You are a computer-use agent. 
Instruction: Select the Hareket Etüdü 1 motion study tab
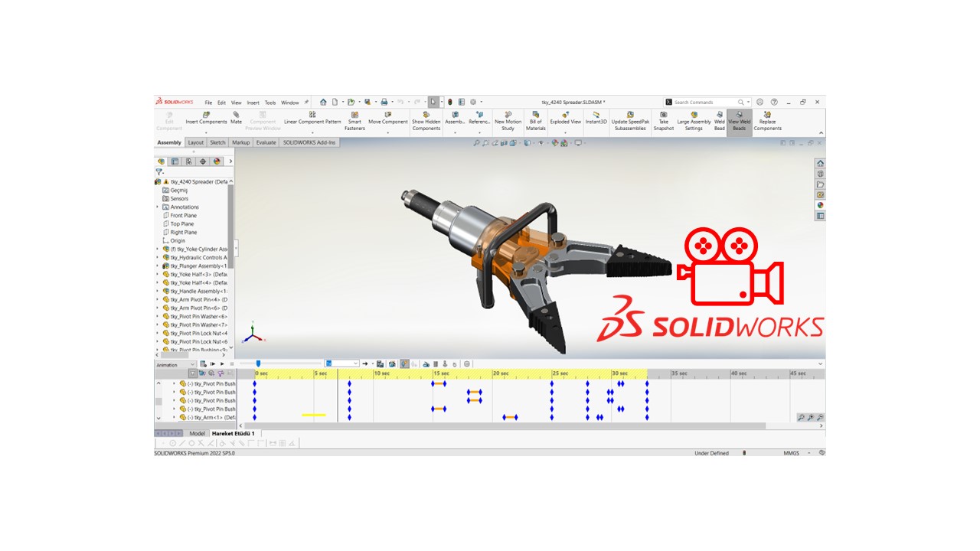(x=234, y=433)
